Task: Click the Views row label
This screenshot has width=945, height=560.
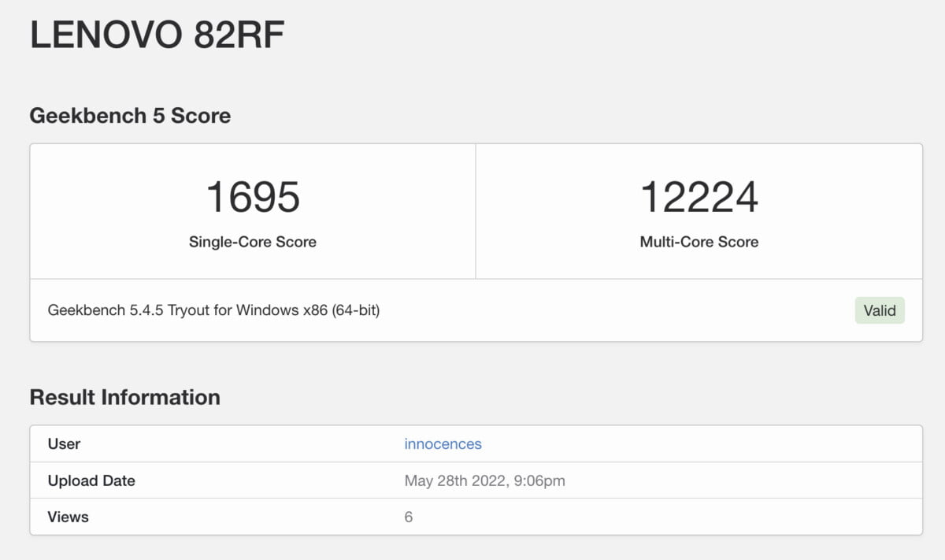Action: pyautogui.click(x=68, y=517)
